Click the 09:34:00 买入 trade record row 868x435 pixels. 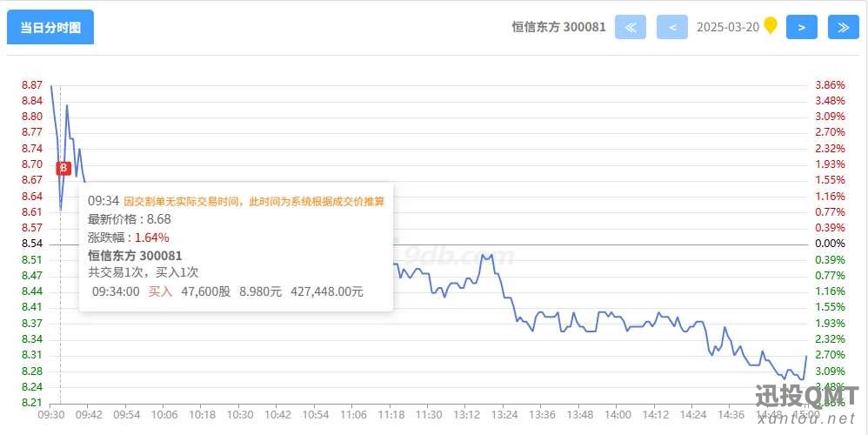[228, 291]
